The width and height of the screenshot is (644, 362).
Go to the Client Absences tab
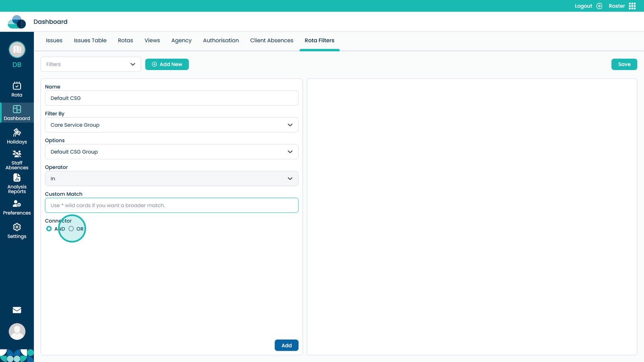click(272, 41)
